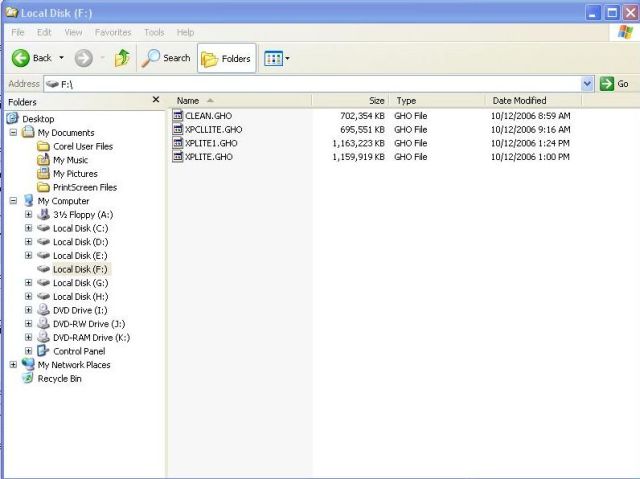This screenshot has height=479, width=640.
Task: Open the Favorites menu
Action: coord(113,32)
